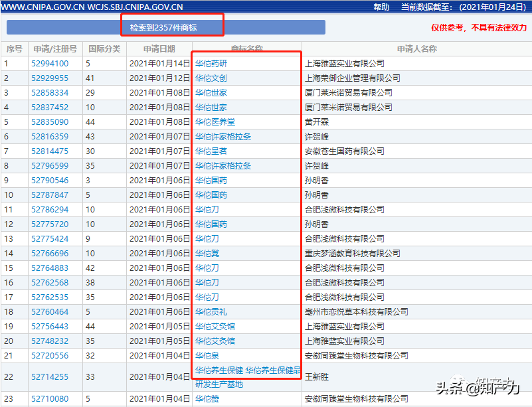Open registration number 52775720
Screen dimensions: 532x407
click(50, 224)
